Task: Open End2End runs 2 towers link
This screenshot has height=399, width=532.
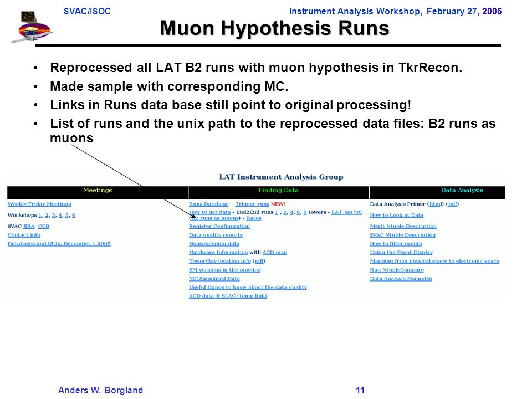Action: [x=285, y=212]
